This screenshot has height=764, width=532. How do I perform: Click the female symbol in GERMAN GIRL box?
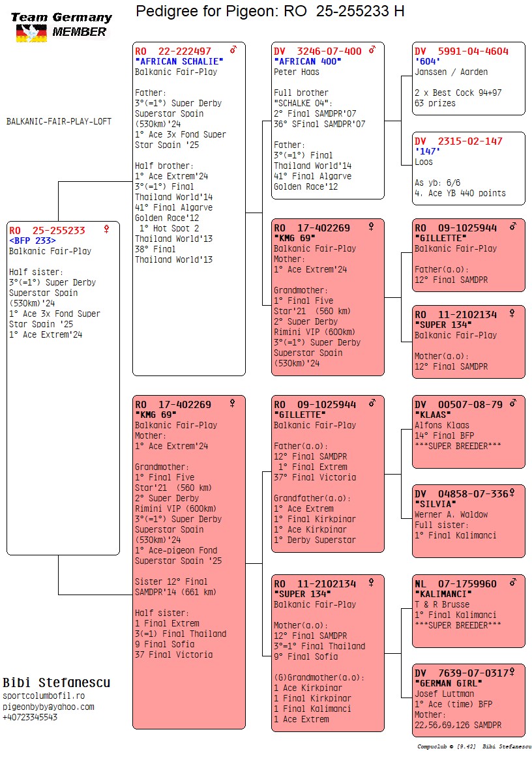(x=512, y=672)
